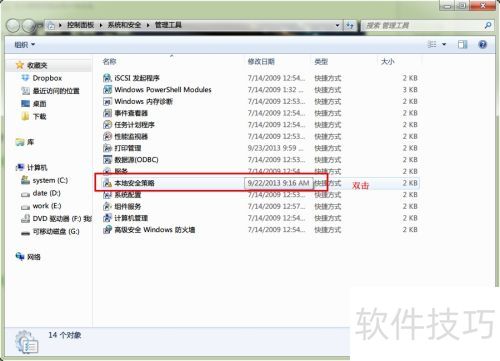Select work (E:) in the navigation pane
Screen dimensions: 500x361
(x=47, y=206)
